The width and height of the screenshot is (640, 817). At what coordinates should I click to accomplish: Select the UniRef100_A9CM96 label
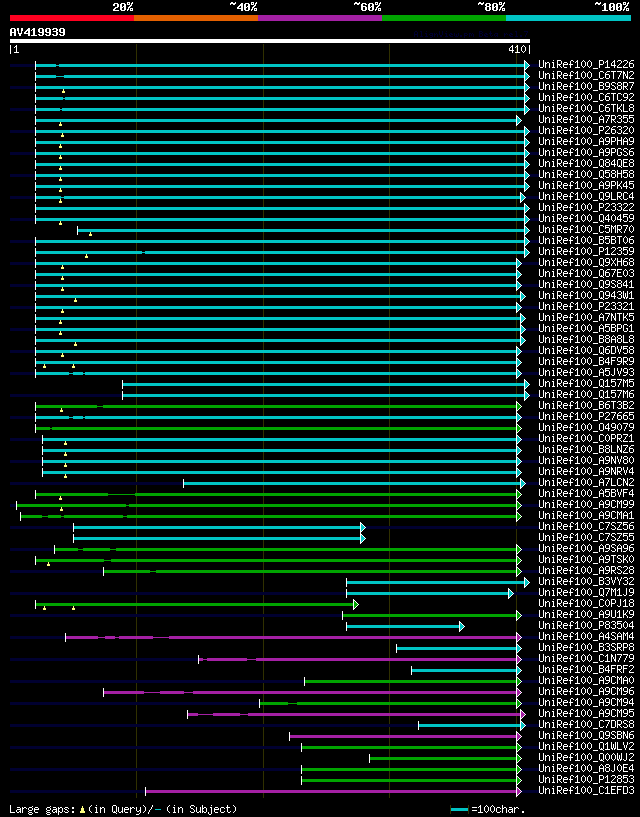pos(586,691)
